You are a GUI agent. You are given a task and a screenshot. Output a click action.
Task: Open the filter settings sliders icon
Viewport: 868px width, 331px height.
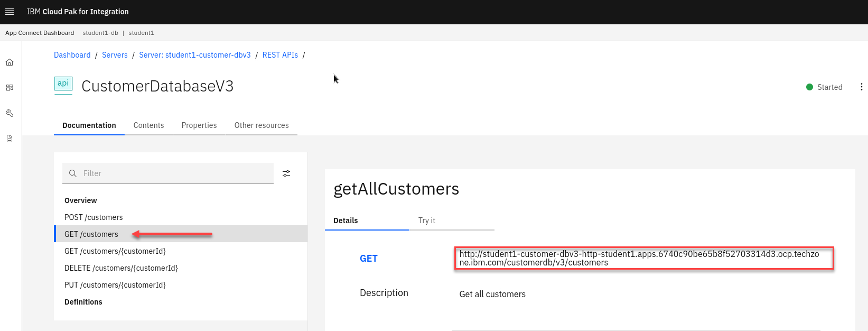[x=286, y=173]
